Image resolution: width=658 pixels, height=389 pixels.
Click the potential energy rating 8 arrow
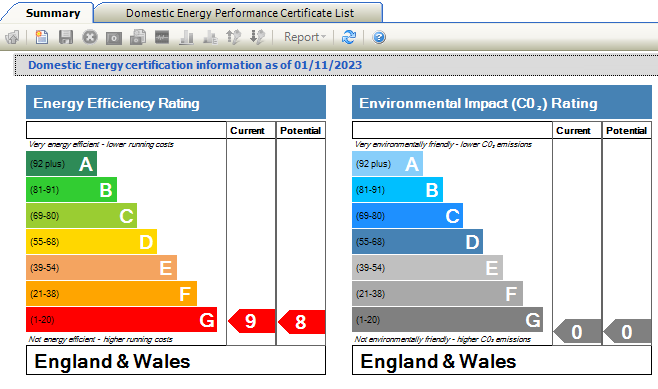tap(301, 322)
